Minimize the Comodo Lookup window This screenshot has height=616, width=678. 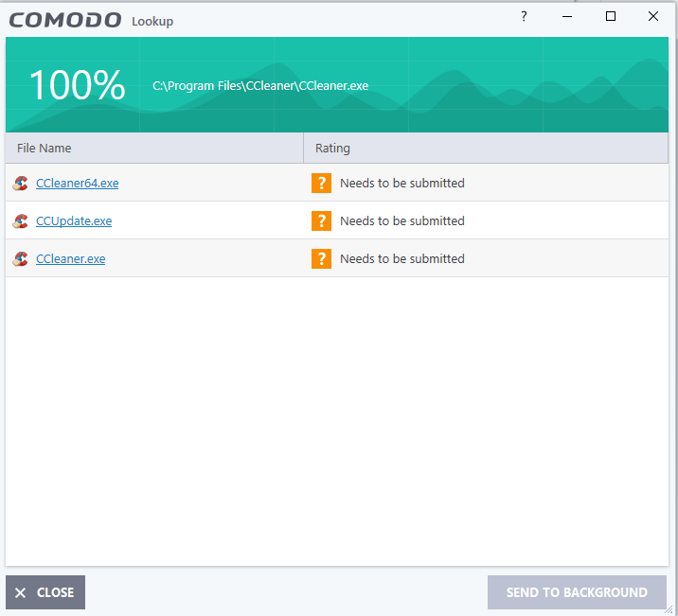pos(567,16)
